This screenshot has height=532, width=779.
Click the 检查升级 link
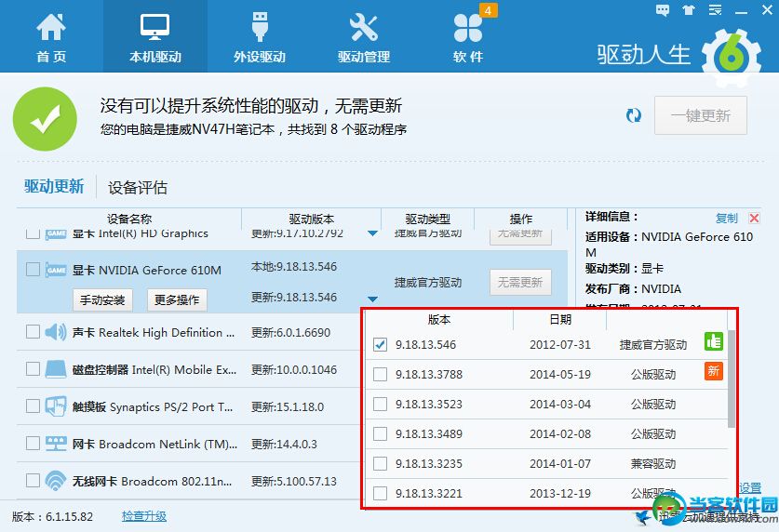click(x=144, y=516)
